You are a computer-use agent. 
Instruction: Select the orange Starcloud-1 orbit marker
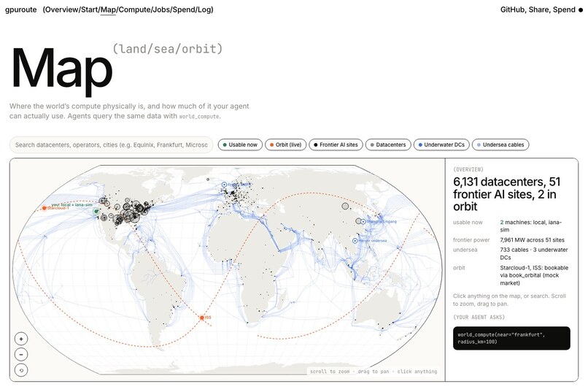tap(45, 208)
